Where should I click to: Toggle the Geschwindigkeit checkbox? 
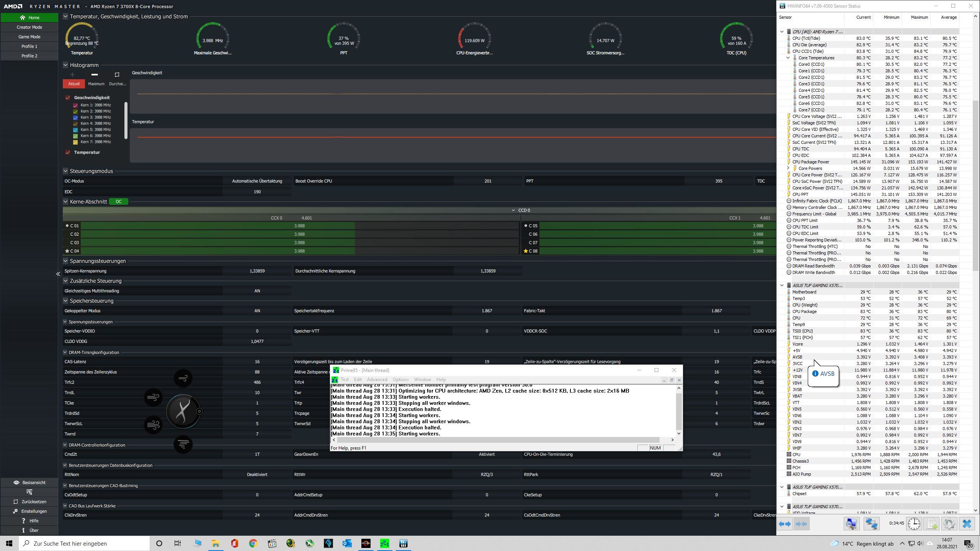point(68,98)
